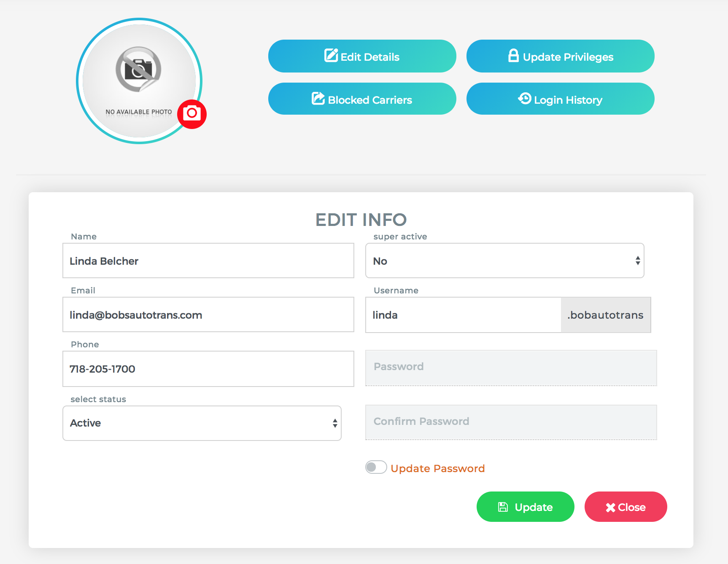The width and height of the screenshot is (728, 564).
Task: Click the Password field
Action: coord(511,368)
